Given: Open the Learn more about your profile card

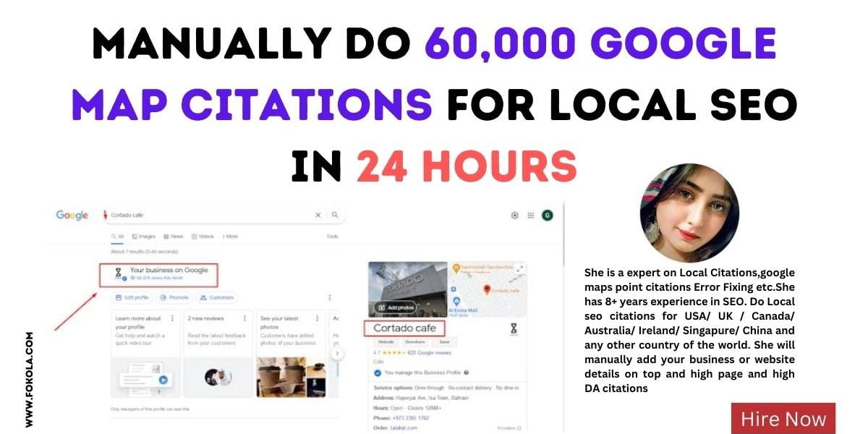Looking at the screenshot, I should 145,354.
